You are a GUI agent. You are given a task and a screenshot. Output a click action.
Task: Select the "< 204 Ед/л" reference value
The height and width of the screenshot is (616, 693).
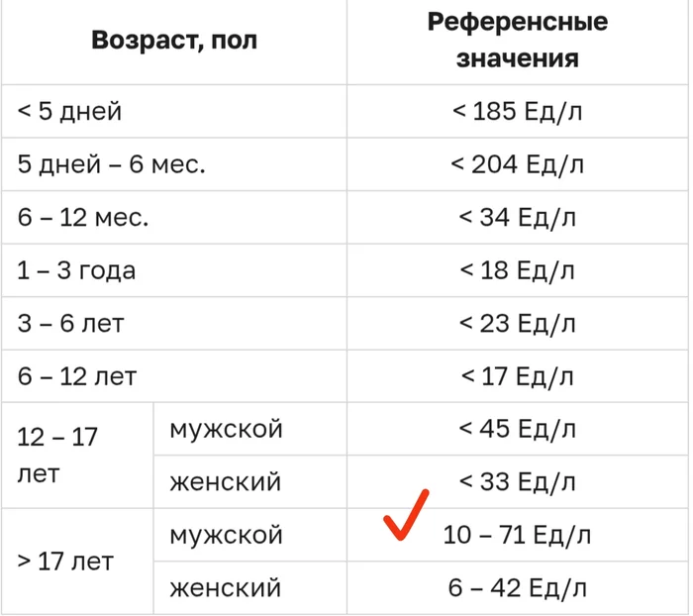pos(518,164)
